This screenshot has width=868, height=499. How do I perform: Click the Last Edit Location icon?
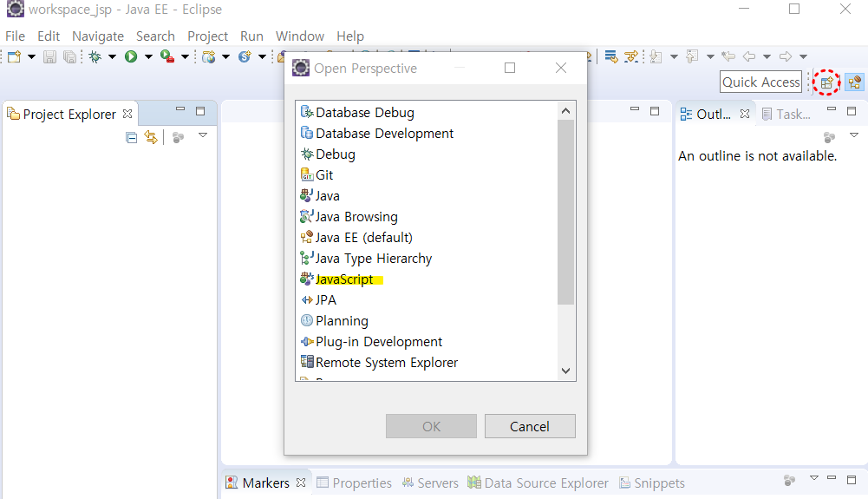coord(728,56)
